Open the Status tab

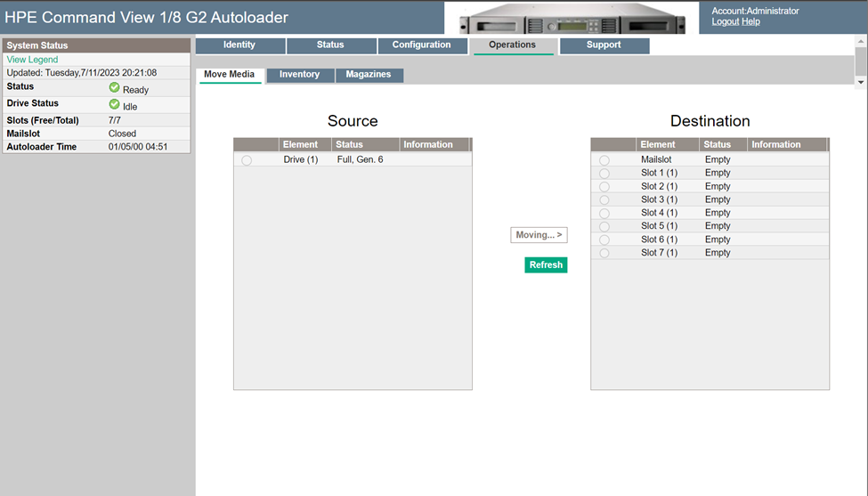tap(330, 45)
